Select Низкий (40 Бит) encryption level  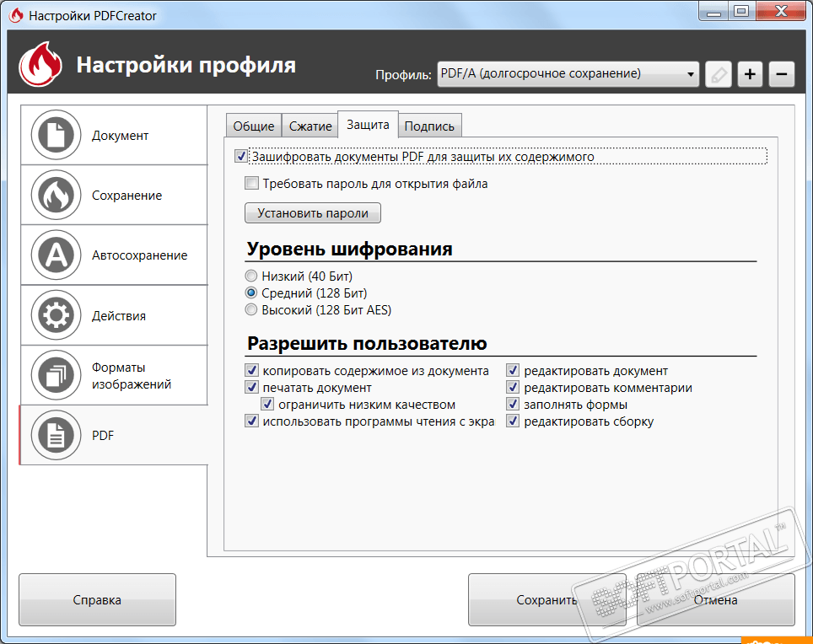click(x=251, y=276)
